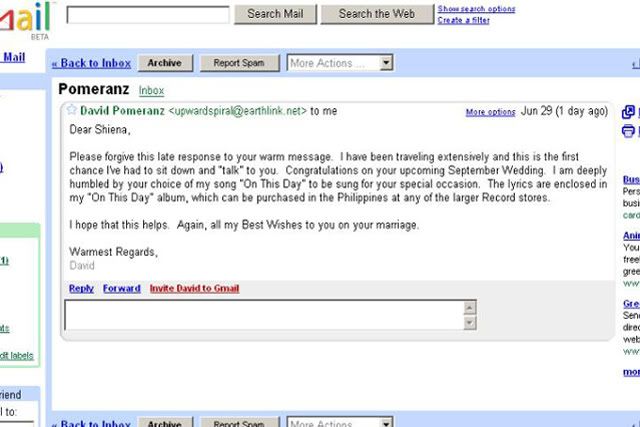This screenshot has height=427, width=640.
Task: Click Edit labels link in sidebar
Action: 16,356
